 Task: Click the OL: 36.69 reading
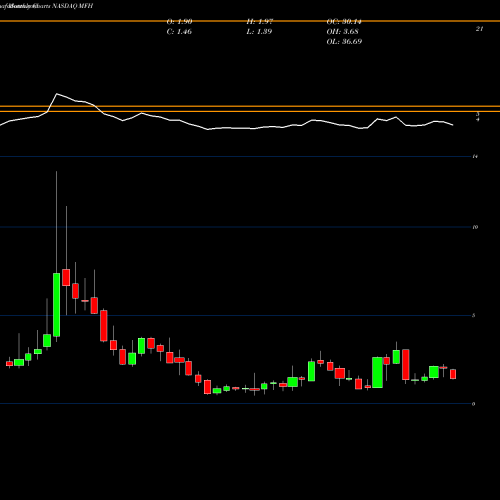tap(344, 42)
